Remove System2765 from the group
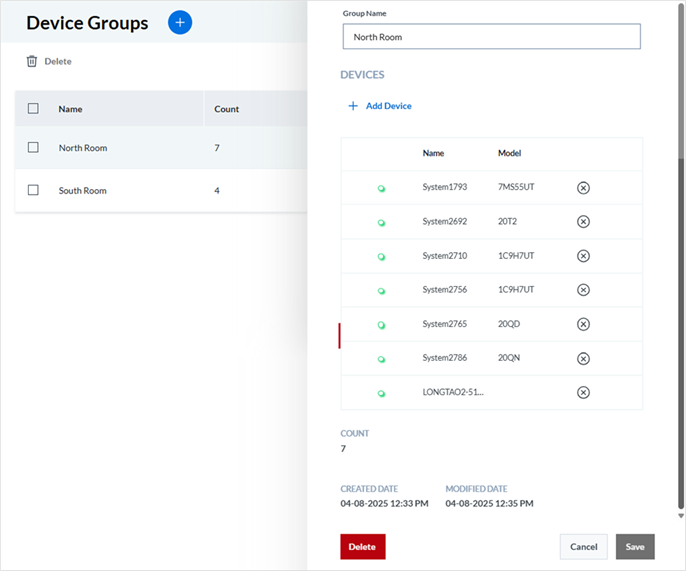 click(584, 324)
